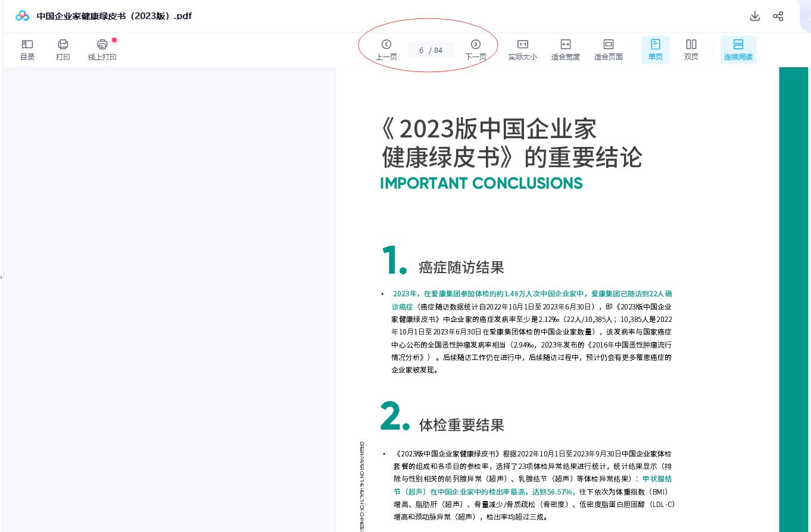
Task: Click the 打印 print icon
Action: (x=63, y=49)
